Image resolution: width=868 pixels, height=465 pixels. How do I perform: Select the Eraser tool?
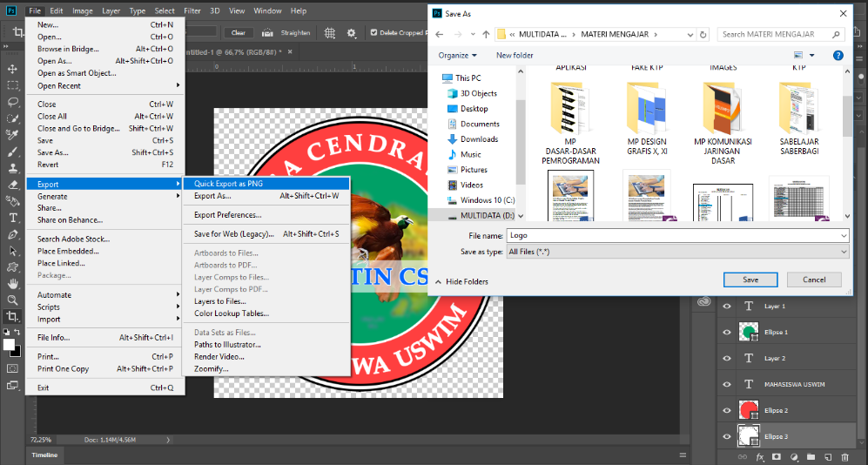click(x=12, y=185)
